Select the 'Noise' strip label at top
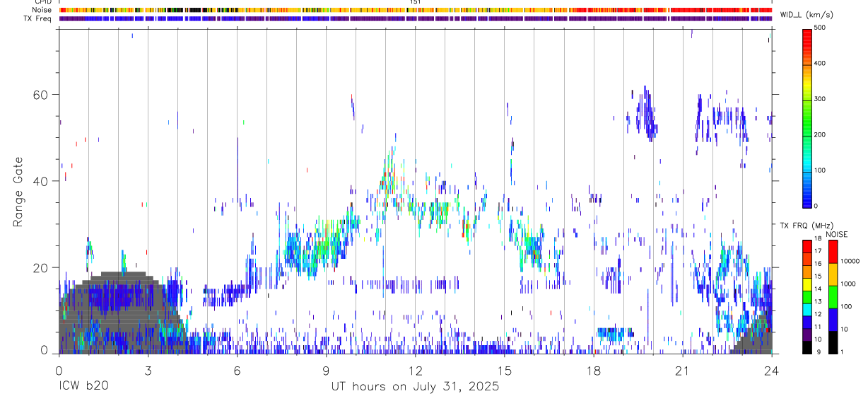 coord(42,10)
